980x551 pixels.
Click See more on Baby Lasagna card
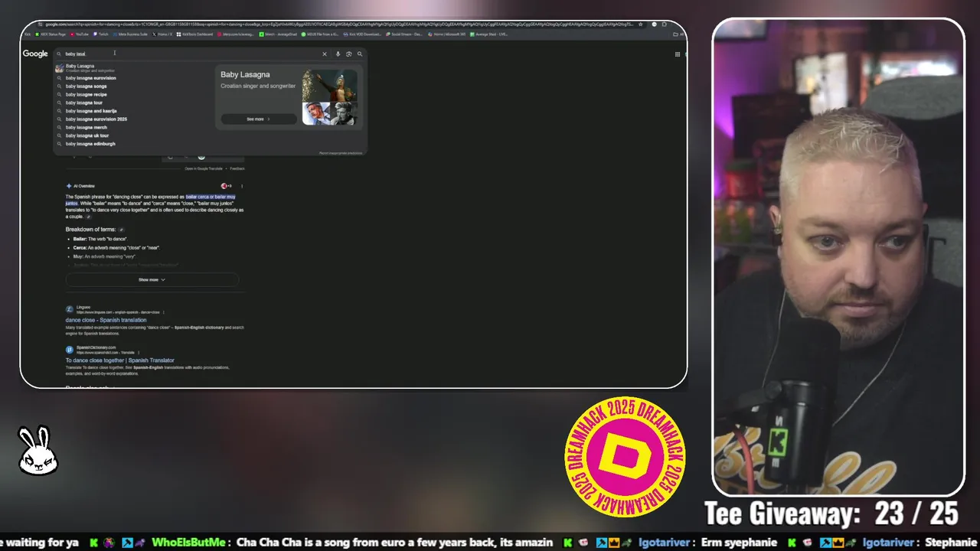[x=259, y=119]
